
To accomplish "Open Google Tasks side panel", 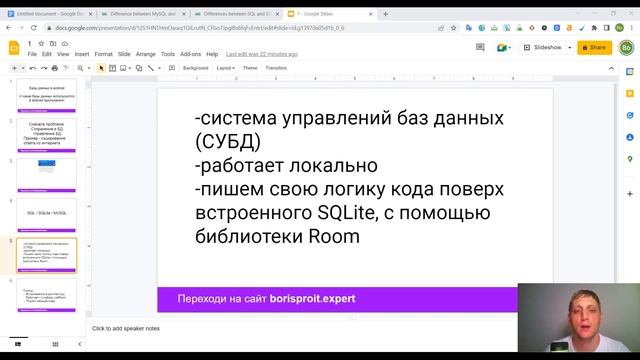I will 630,116.
